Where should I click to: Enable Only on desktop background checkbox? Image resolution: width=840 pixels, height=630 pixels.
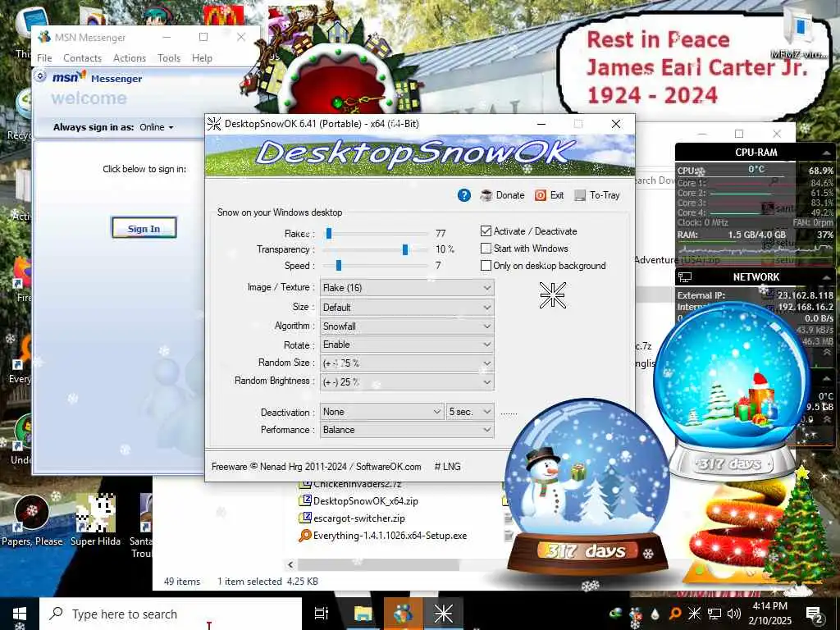(x=486, y=265)
